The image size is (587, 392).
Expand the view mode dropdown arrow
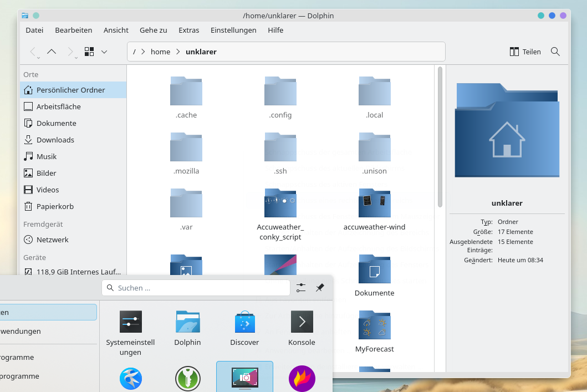point(104,52)
